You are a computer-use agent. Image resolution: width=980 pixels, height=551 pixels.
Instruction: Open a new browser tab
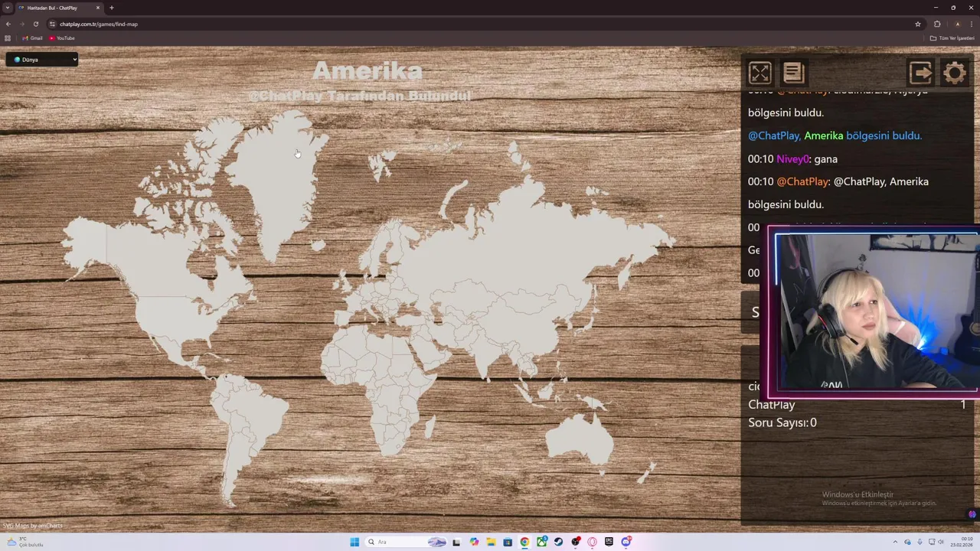(x=112, y=8)
